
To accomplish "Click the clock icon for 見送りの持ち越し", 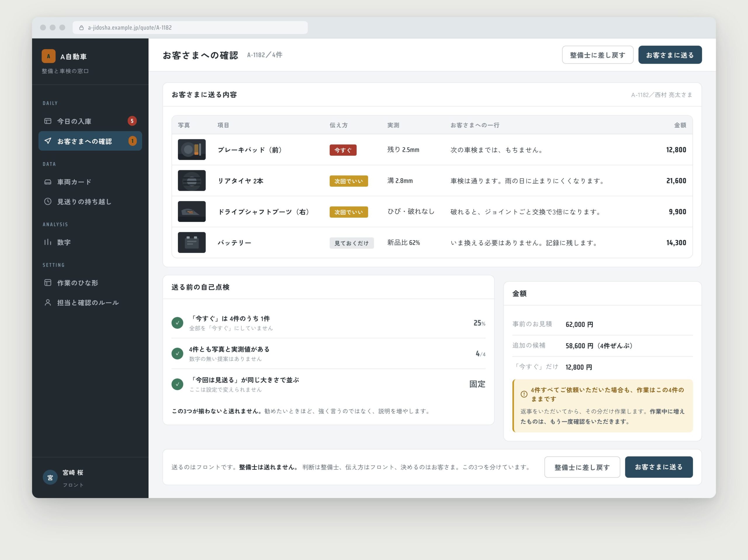I will (x=48, y=202).
